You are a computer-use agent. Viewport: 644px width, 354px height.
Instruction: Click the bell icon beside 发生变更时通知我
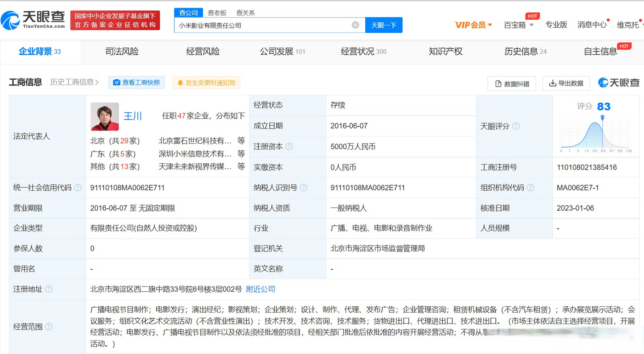pyautogui.click(x=180, y=82)
